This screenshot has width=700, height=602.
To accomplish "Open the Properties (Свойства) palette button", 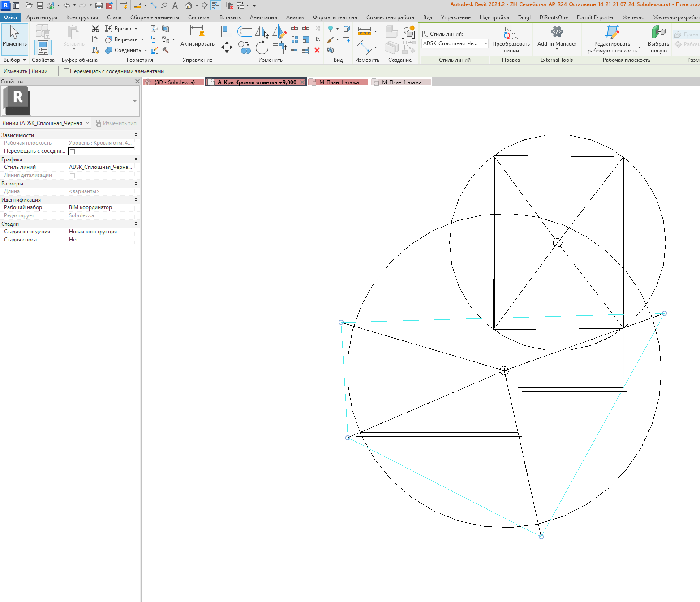I will pyautogui.click(x=43, y=47).
